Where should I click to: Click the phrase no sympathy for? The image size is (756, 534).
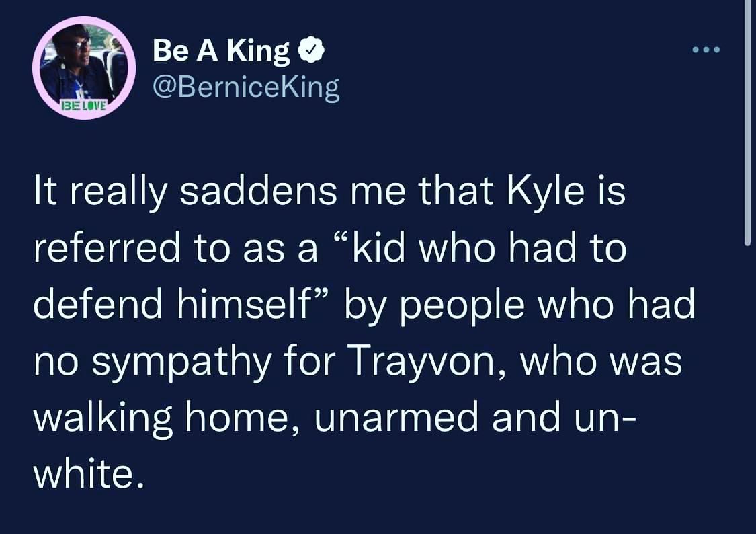(185, 363)
